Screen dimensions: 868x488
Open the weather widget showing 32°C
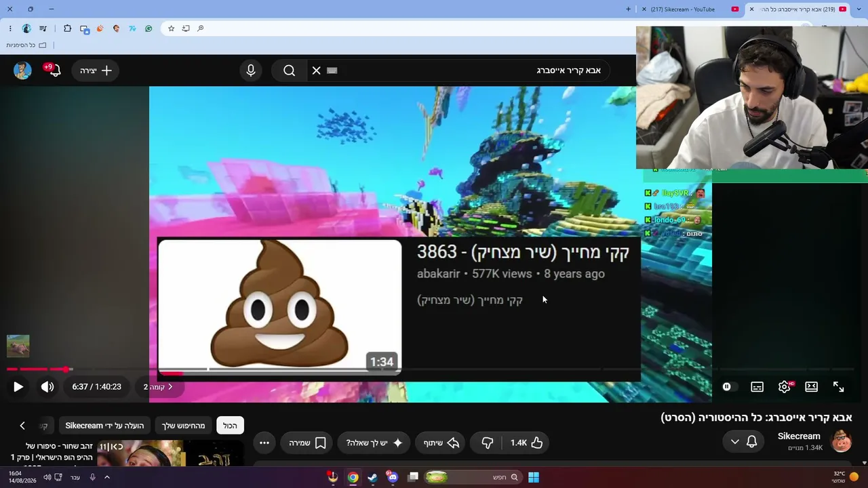[x=845, y=477]
